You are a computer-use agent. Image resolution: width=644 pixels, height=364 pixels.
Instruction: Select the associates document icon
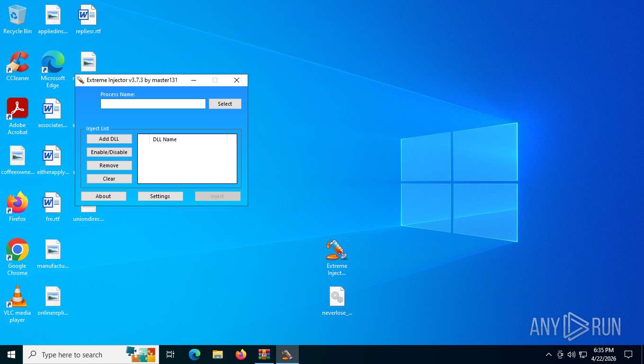click(53, 113)
